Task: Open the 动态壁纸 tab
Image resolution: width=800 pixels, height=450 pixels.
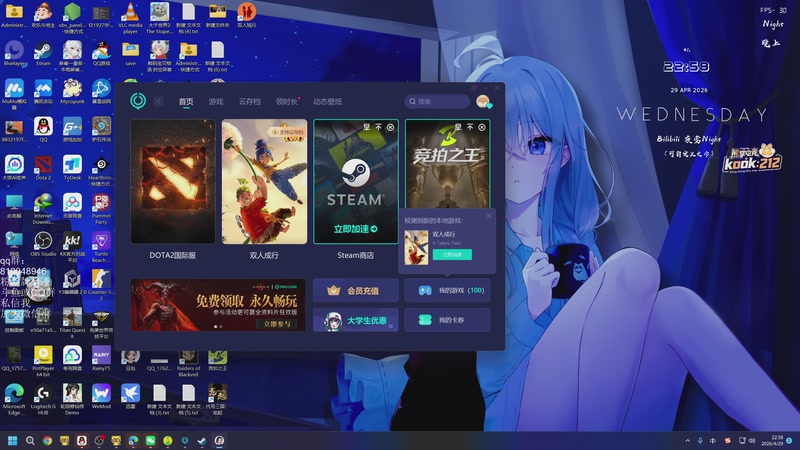Action: tap(328, 102)
